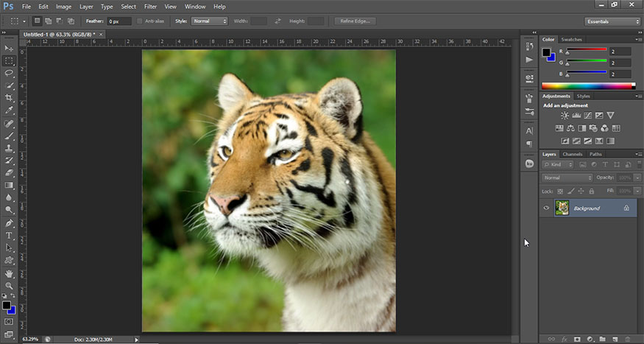Pick a color from spectrum ramp

point(589,86)
